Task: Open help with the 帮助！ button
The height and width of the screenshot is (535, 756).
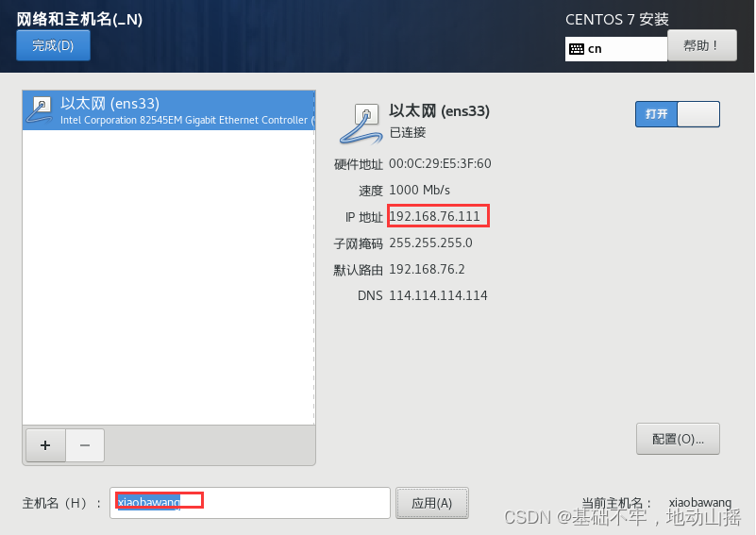Action: click(x=702, y=45)
